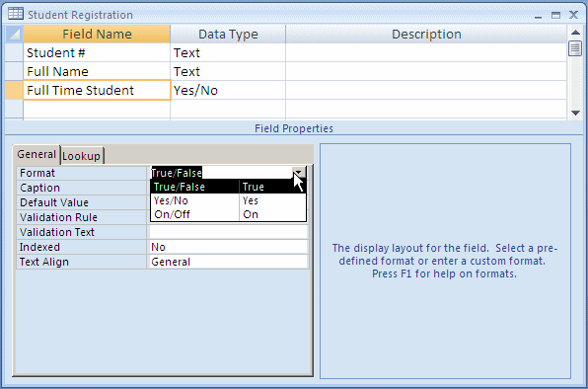Click the Field Name column header
588x389 pixels.
coord(97,35)
